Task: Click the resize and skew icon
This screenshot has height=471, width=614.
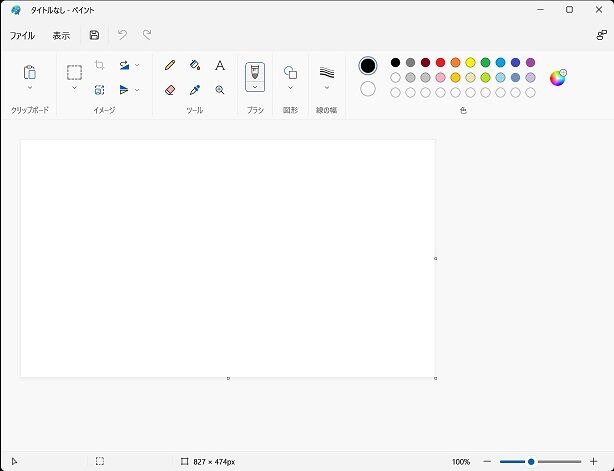Action: (x=99, y=90)
